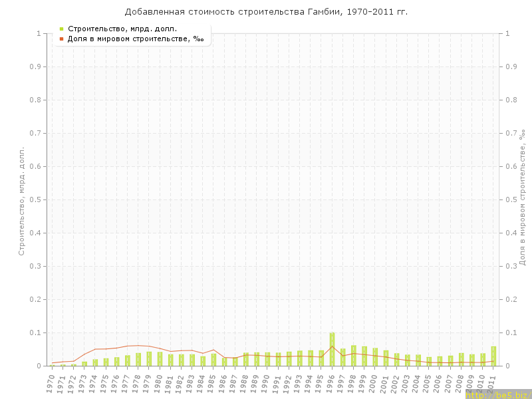The height and width of the screenshot is (399, 532).
Task: Click the 1970 label on the x-axis
Action: pyautogui.click(x=51, y=384)
